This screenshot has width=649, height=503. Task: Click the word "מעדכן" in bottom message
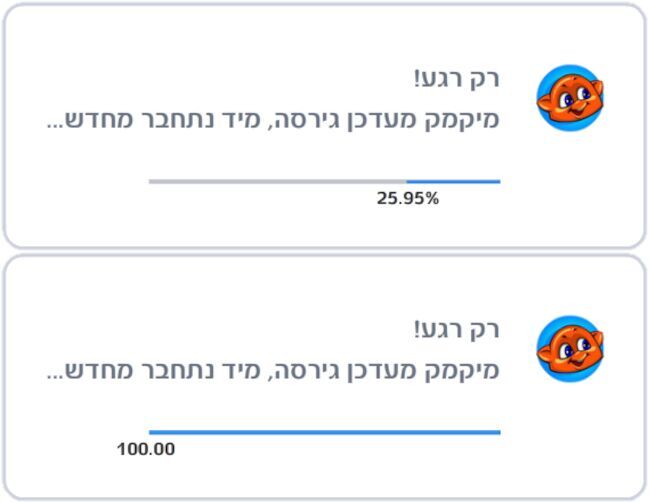[383, 371]
